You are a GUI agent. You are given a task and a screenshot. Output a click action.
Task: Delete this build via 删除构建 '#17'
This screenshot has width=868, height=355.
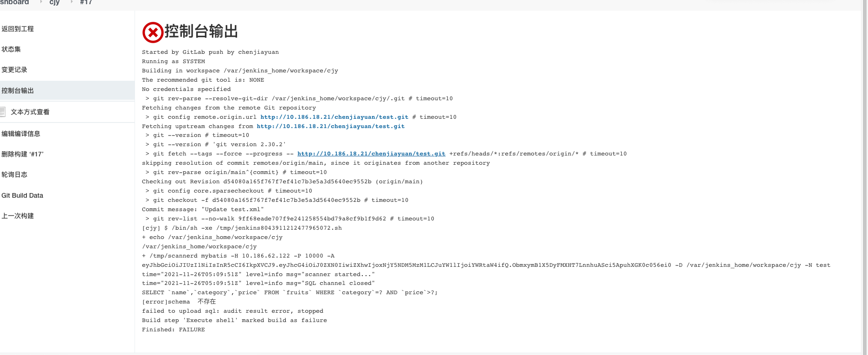click(22, 154)
